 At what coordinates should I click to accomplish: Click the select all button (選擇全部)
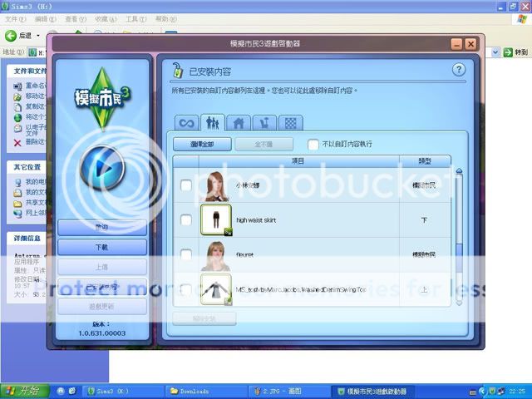coord(202,144)
